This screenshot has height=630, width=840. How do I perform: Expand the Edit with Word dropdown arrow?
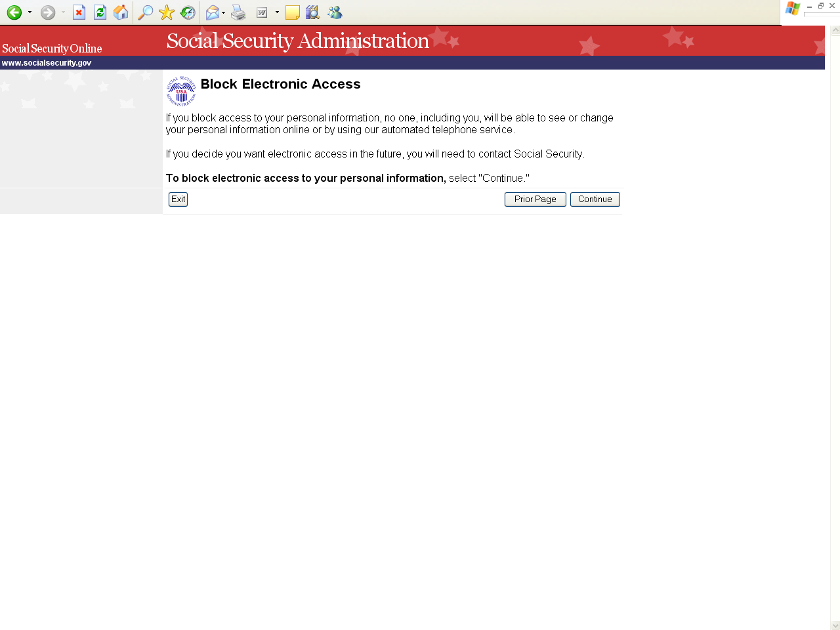[277, 12]
